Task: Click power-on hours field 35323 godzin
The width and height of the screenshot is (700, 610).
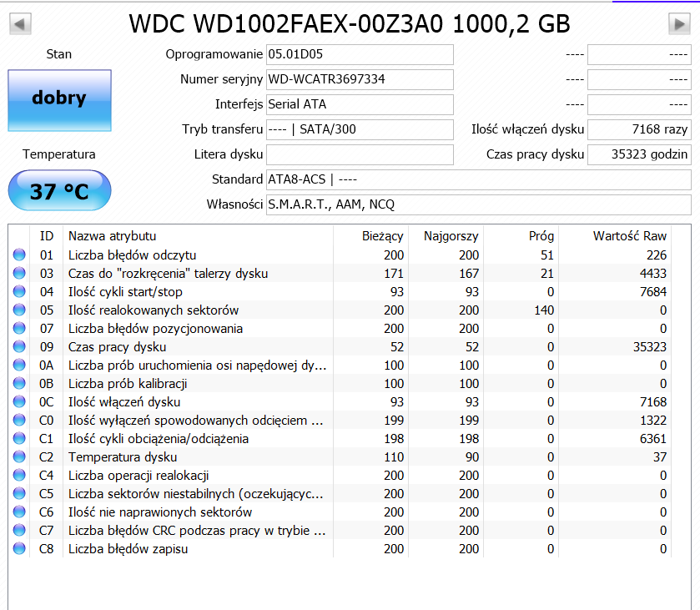Action: tap(639, 154)
